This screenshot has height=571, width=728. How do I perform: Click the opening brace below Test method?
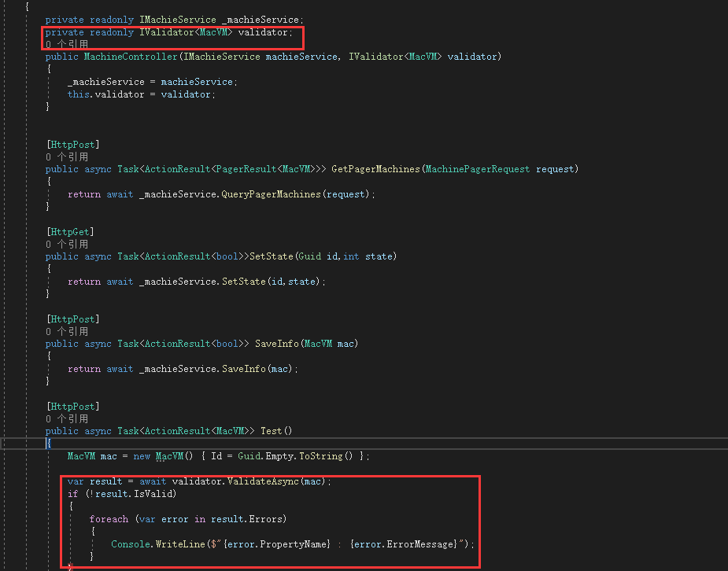click(50, 443)
